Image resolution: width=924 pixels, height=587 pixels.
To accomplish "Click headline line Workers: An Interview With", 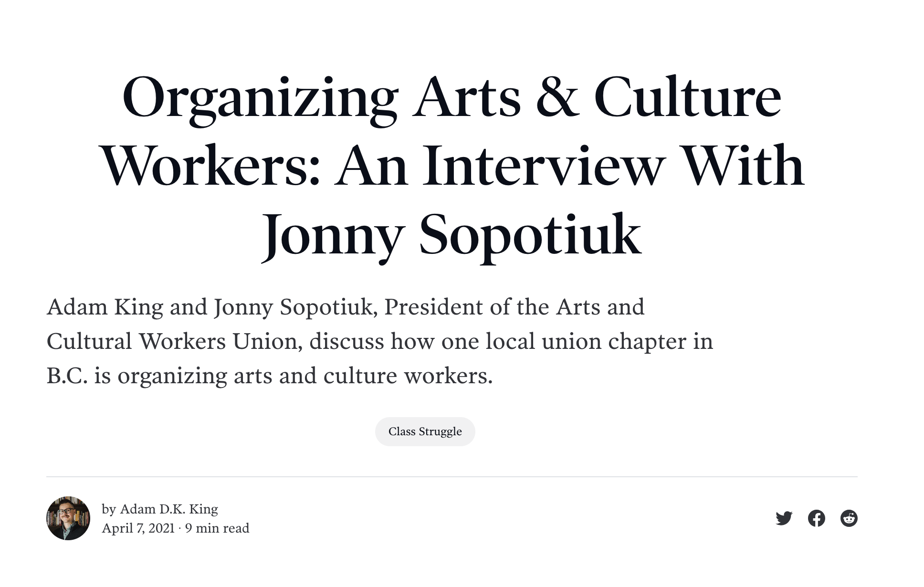I will (452, 166).
